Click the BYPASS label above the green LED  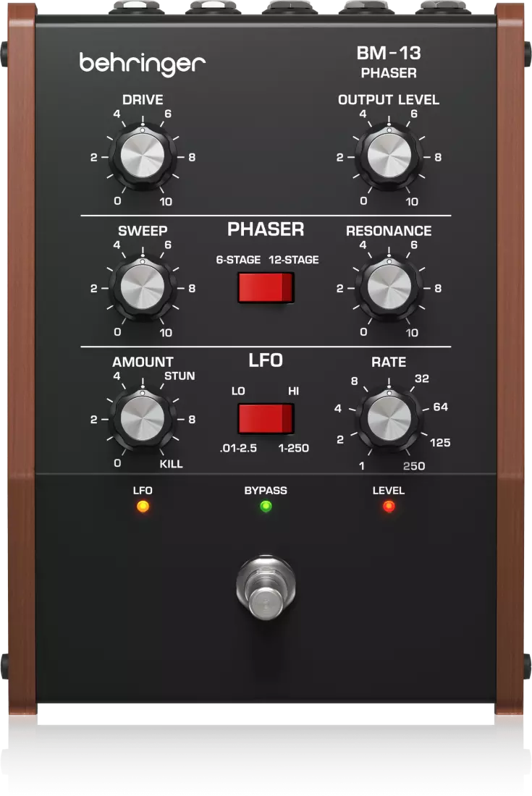(x=266, y=491)
